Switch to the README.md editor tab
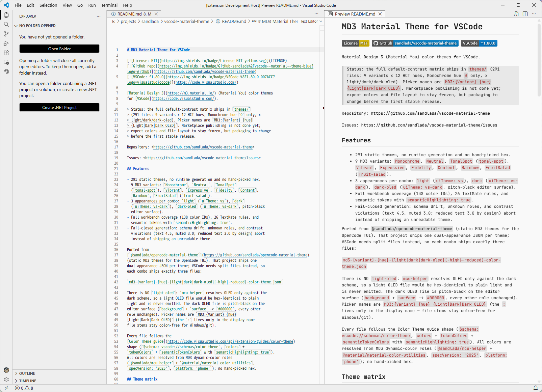542x392 pixels. pos(134,14)
